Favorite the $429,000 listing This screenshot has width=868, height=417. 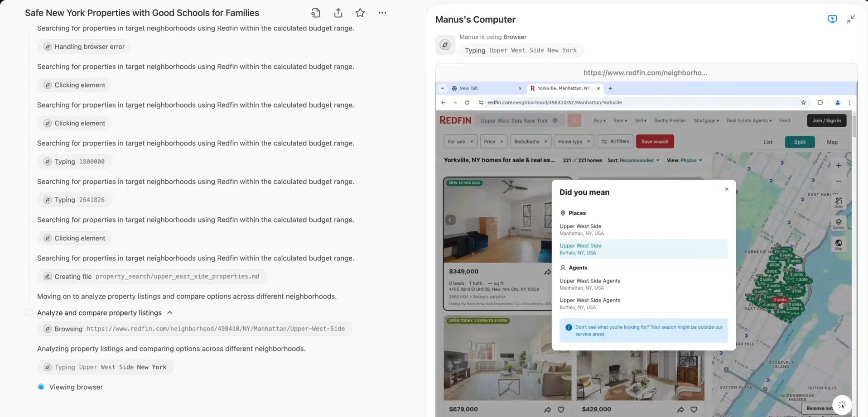pos(694,410)
